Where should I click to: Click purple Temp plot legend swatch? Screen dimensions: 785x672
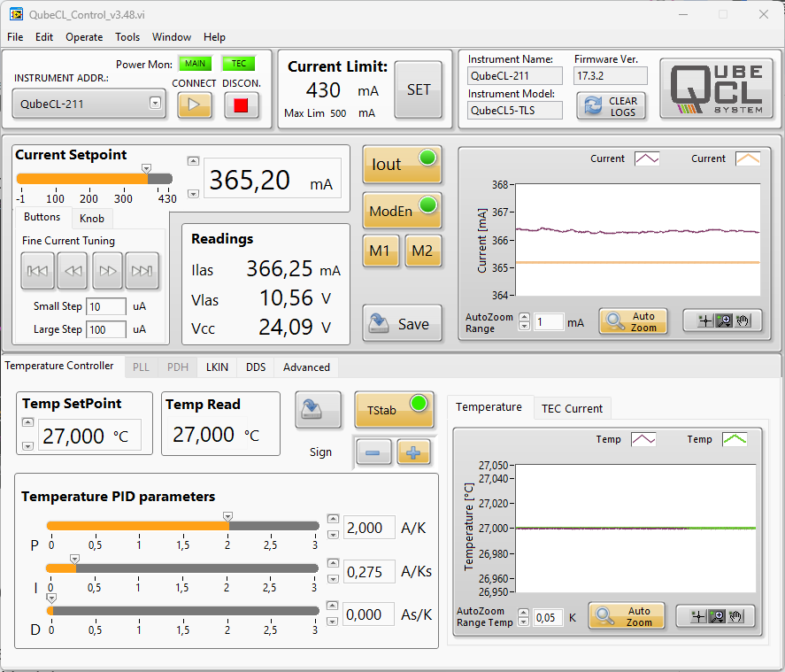(x=643, y=440)
